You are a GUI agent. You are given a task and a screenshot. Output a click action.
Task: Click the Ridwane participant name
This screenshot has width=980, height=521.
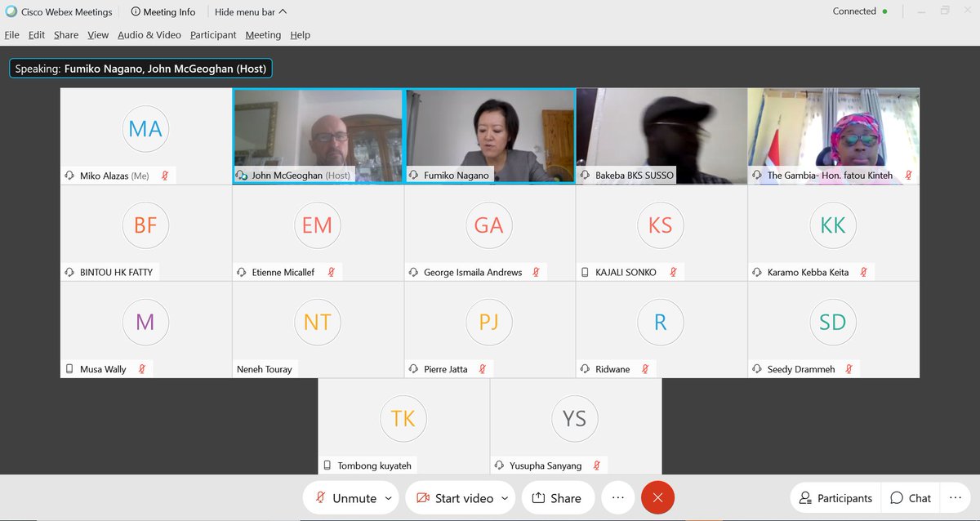pyautogui.click(x=612, y=369)
